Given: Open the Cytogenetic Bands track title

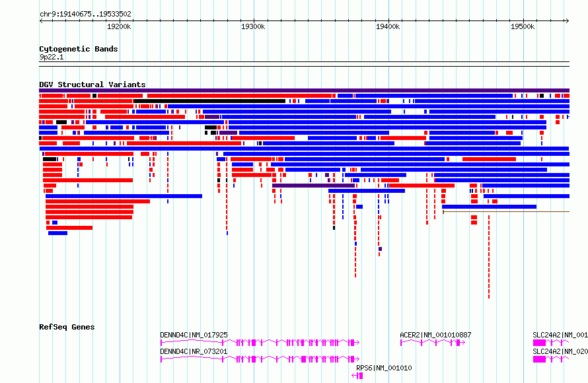Looking at the screenshot, I should tap(79, 49).
